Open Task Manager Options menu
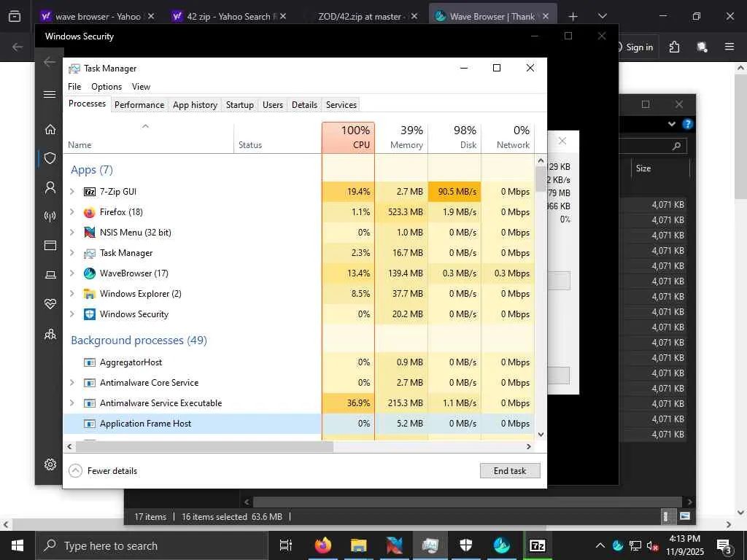This screenshot has width=747, height=560. tap(107, 87)
